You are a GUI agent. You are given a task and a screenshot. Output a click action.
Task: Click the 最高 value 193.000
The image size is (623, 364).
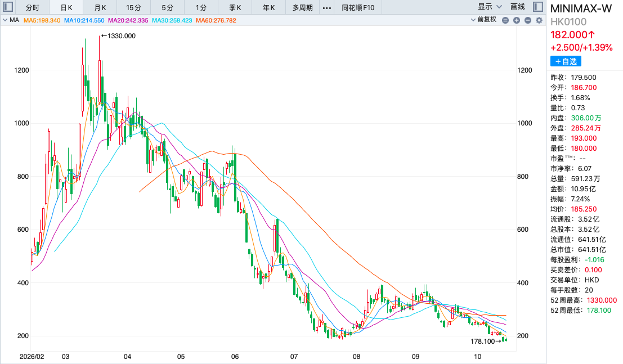(x=584, y=138)
